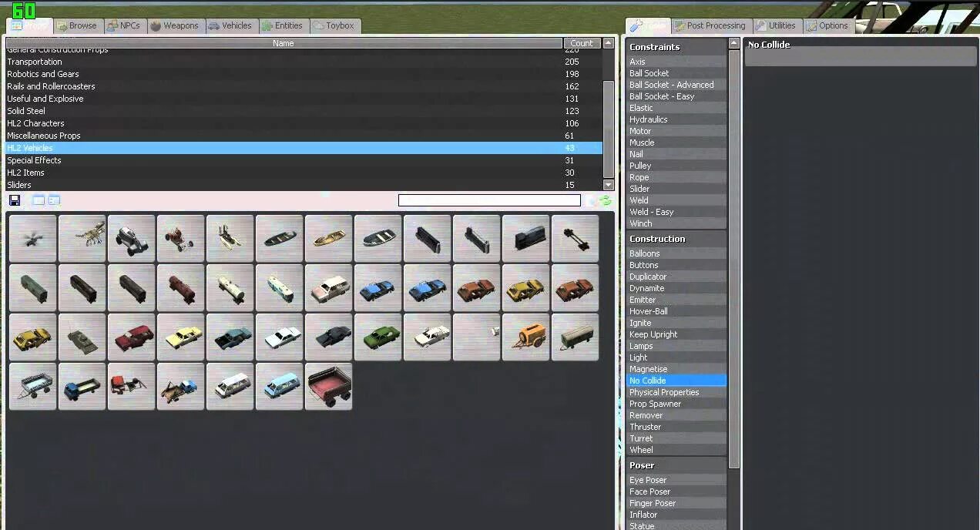Open the Rails and Rollercoasters category

click(x=304, y=86)
